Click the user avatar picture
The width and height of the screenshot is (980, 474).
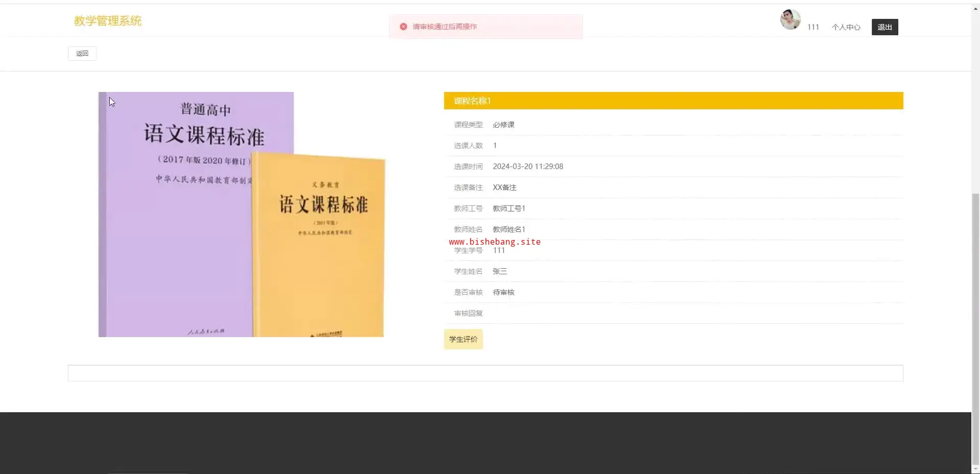coord(790,19)
